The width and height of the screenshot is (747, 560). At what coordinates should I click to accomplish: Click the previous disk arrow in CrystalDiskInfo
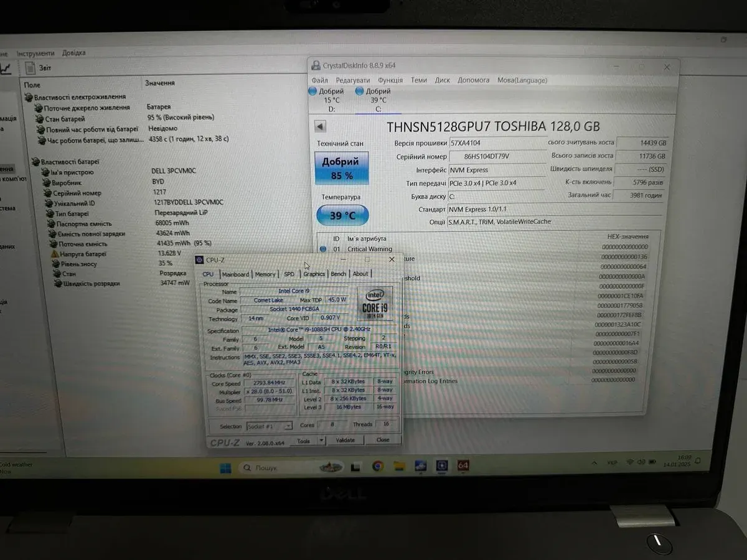click(x=320, y=127)
